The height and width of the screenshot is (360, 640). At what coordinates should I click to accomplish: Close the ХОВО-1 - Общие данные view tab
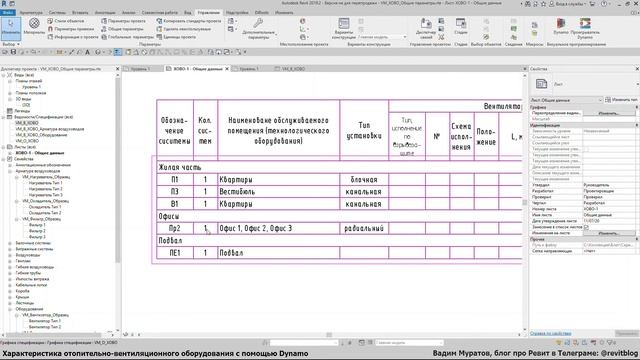[x=227, y=69]
